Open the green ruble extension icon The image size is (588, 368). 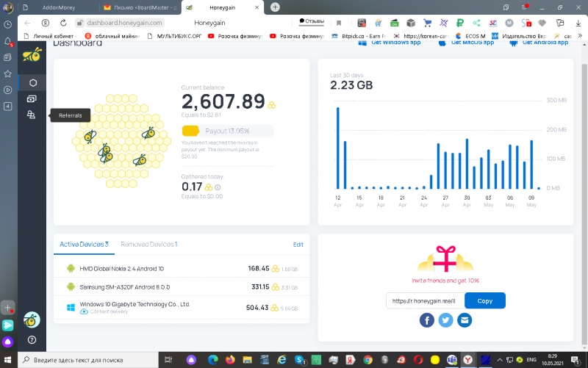tap(460, 23)
